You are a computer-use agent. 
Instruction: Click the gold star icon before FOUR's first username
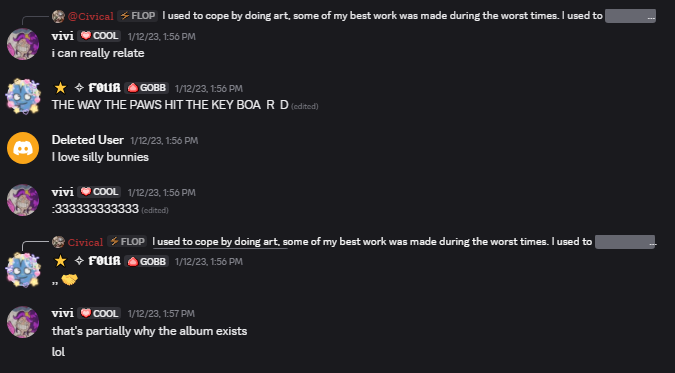click(60, 88)
